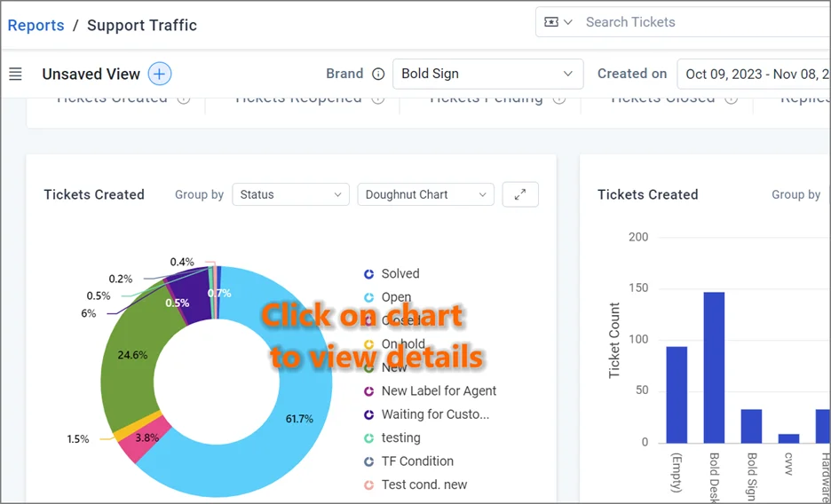Toggle the Solved legend entry
Image resolution: width=831 pixels, height=504 pixels.
pyautogui.click(x=392, y=273)
